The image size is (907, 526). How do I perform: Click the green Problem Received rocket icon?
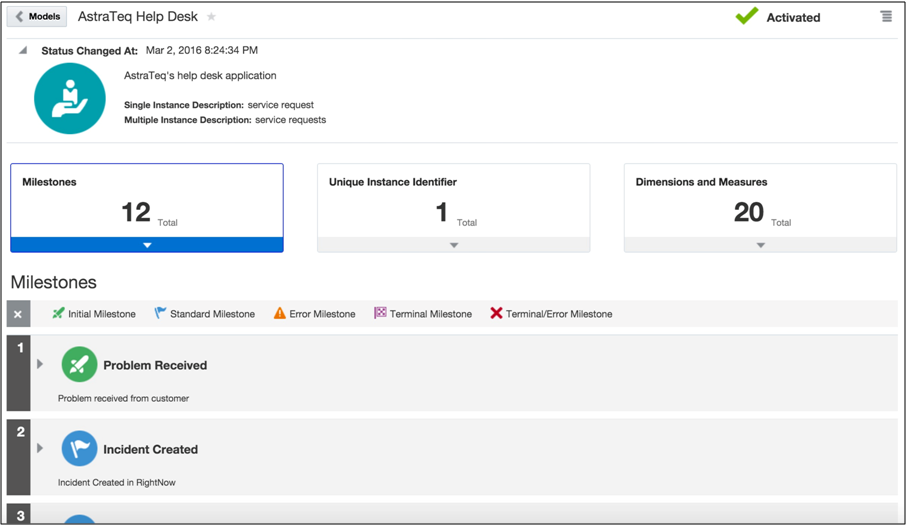79,364
